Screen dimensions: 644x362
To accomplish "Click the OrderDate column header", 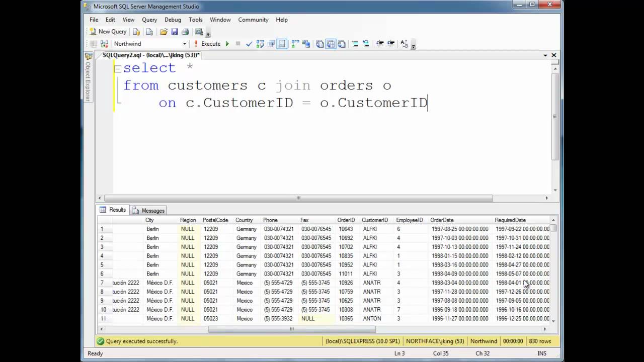I will coord(442,220).
